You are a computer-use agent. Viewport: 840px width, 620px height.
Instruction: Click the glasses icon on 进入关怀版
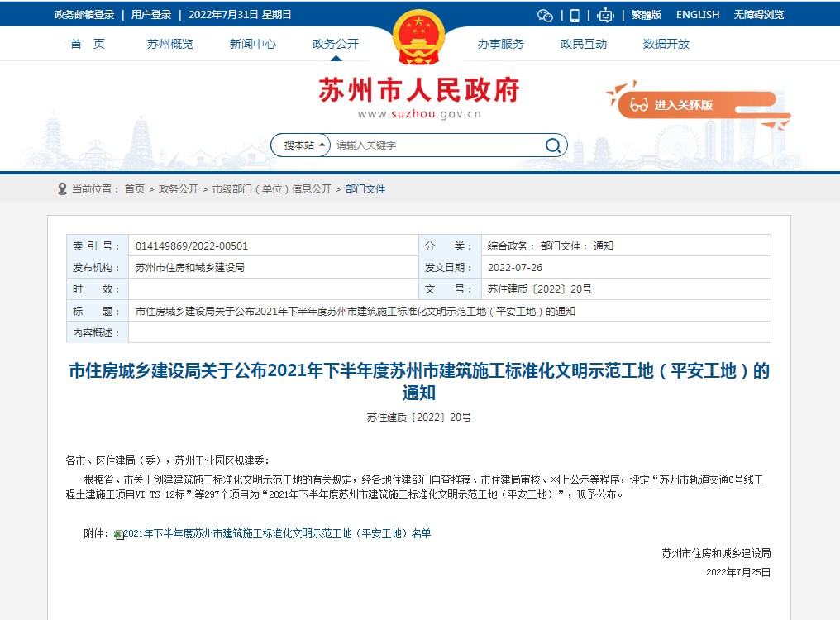(x=638, y=105)
